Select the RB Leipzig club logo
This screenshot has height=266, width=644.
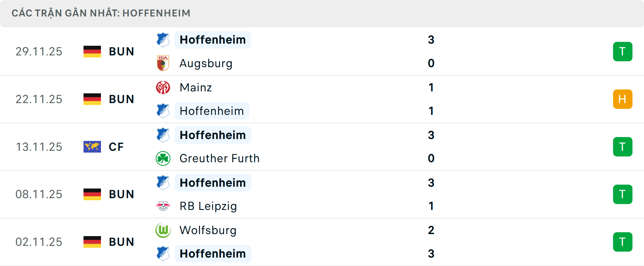pos(163,206)
